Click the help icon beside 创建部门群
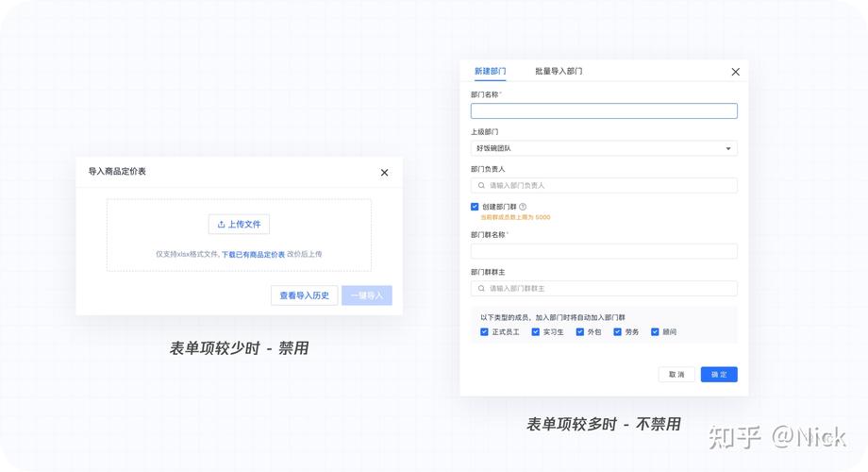This screenshot has height=472, width=868. pos(523,207)
